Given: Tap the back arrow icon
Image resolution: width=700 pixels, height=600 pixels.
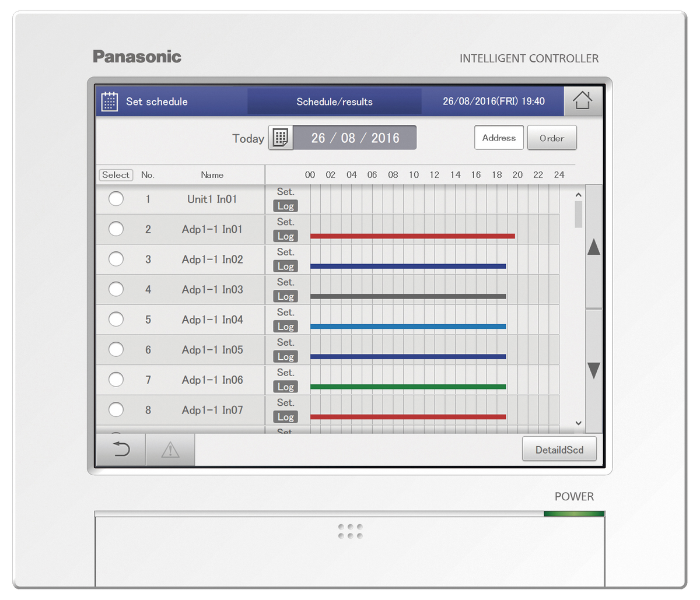Looking at the screenshot, I should tap(121, 450).
